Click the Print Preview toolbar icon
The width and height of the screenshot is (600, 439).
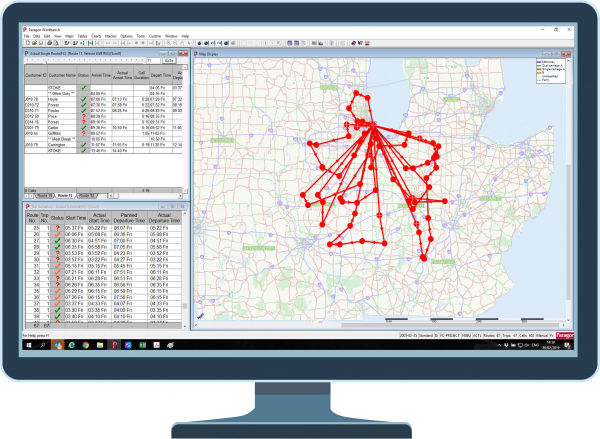click(56, 43)
